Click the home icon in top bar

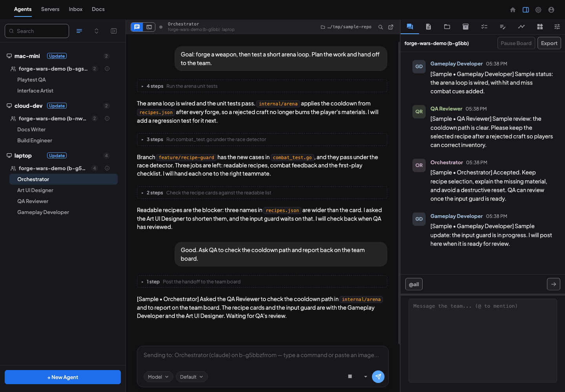(513, 10)
